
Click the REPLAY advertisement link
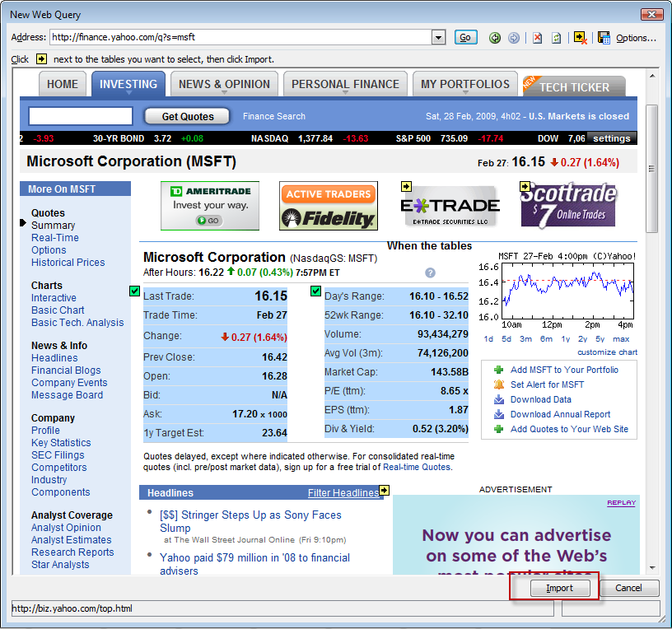pos(622,502)
